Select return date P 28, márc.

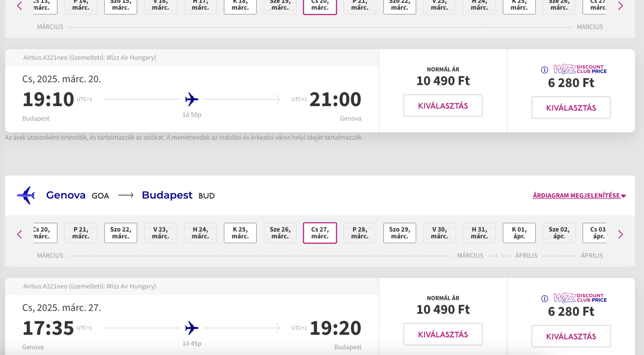click(x=360, y=233)
